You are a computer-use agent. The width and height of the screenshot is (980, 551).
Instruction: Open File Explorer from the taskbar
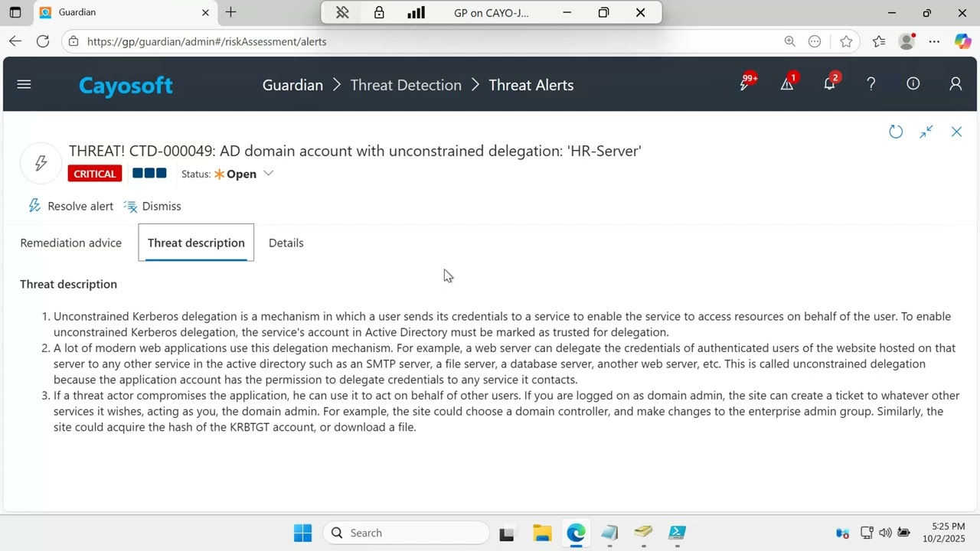coord(542,533)
